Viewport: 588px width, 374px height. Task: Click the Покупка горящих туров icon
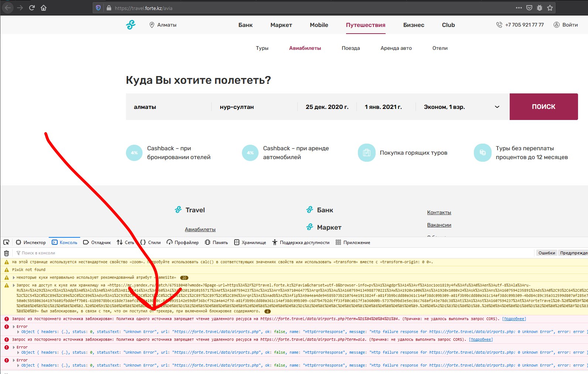point(366,153)
